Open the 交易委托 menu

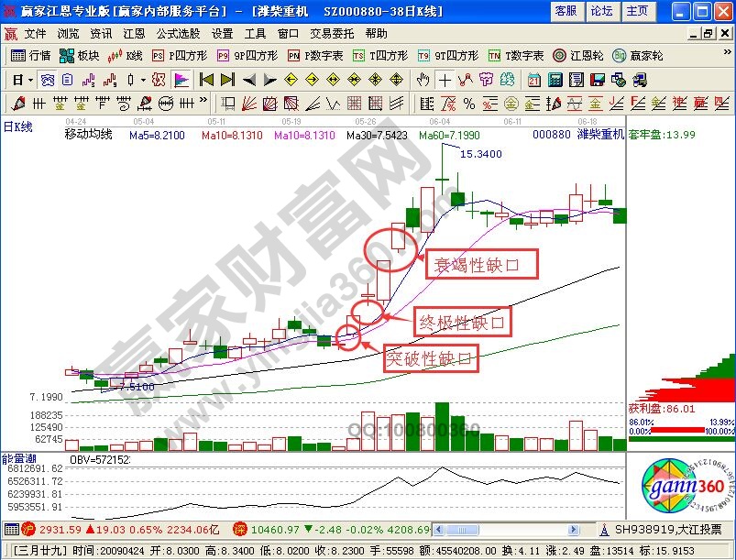point(330,33)
